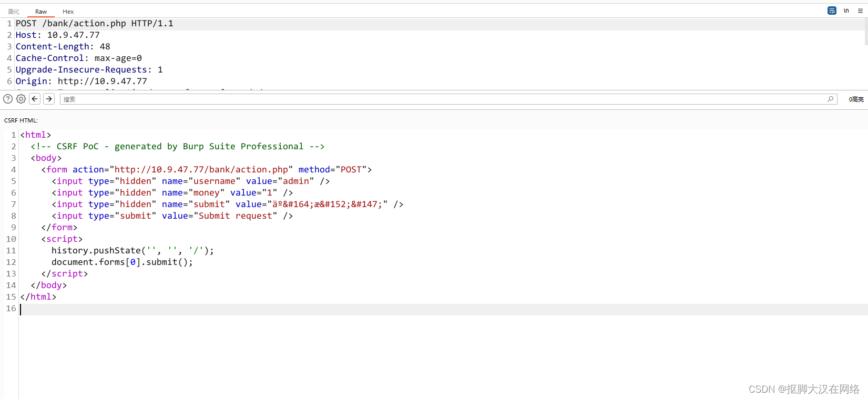Switch to the Hex tab

pyautogui.click(x=68, y=12)
